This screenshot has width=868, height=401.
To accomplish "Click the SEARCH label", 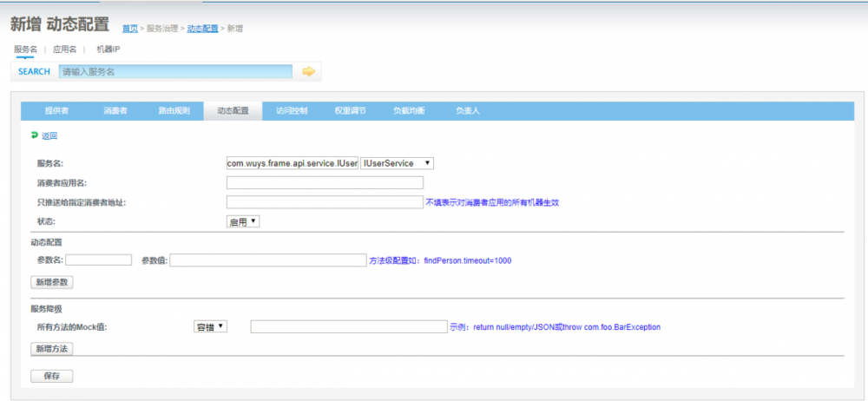I will click(x=34, y=71).
